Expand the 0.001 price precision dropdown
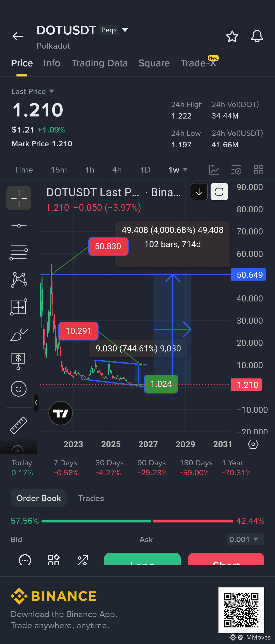 [x=245, y=539]
